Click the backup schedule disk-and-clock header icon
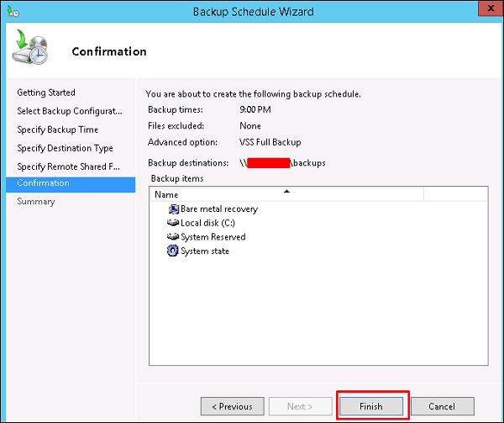The height and width of the screenshot is (423, 504). pyautogui.click(x=30, y=47)
